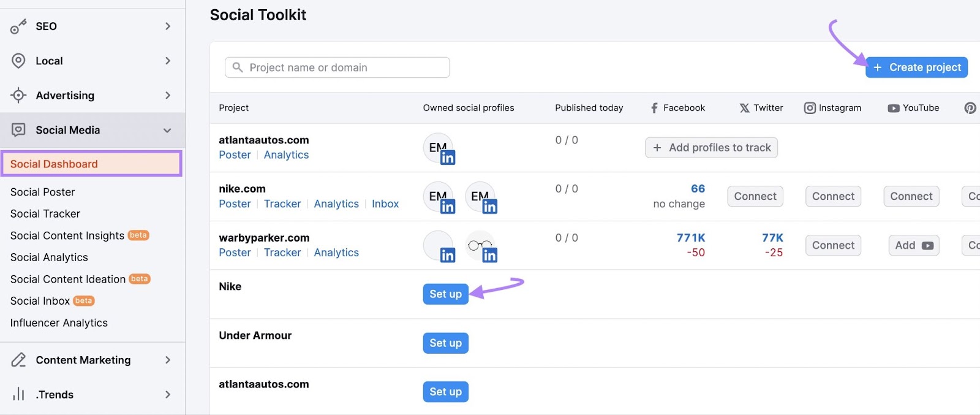Open Social Content Ideation beta
The height and width of the screenshot is (415, 980).
click(x=80, y=279)
